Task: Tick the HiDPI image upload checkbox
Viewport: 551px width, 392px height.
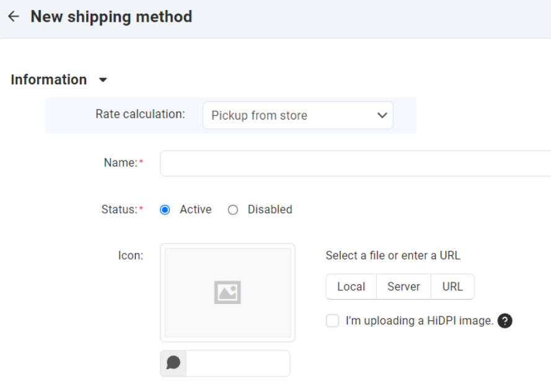Action: pyautogui.click(x=333, y=321)
